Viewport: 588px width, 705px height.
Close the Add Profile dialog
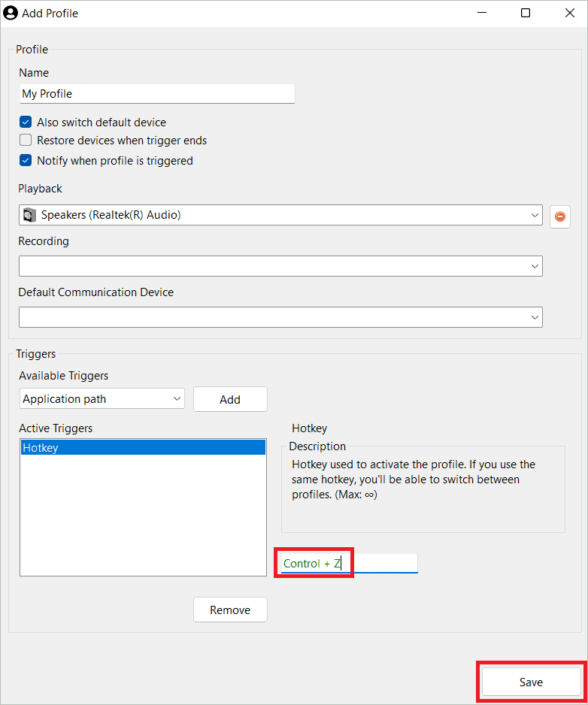point(569,13)
